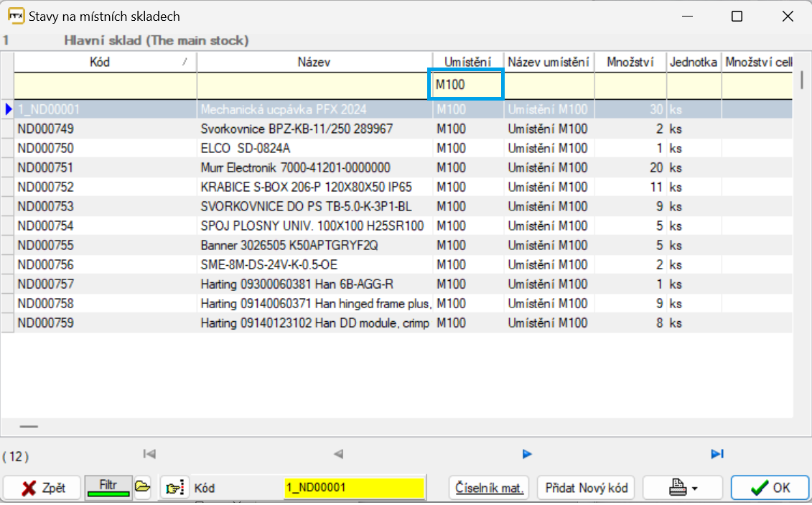
Task: Sort by the Umístění column header
Action: pos(467,62)
